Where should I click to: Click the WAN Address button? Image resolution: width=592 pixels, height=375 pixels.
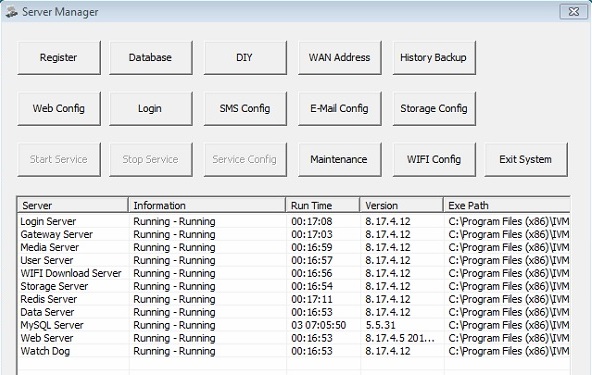coord(340,57)
